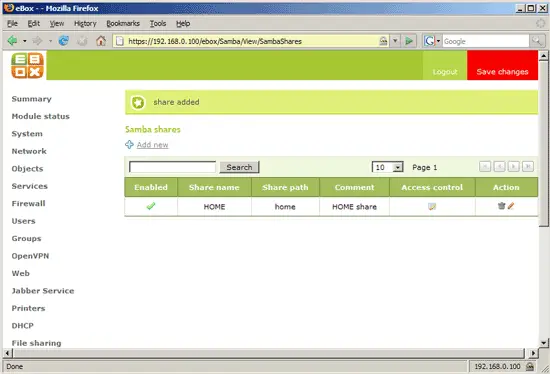The image size is (550, 374).
Task: Expand the address bar URL history dropdown
Action: [395, 41]
